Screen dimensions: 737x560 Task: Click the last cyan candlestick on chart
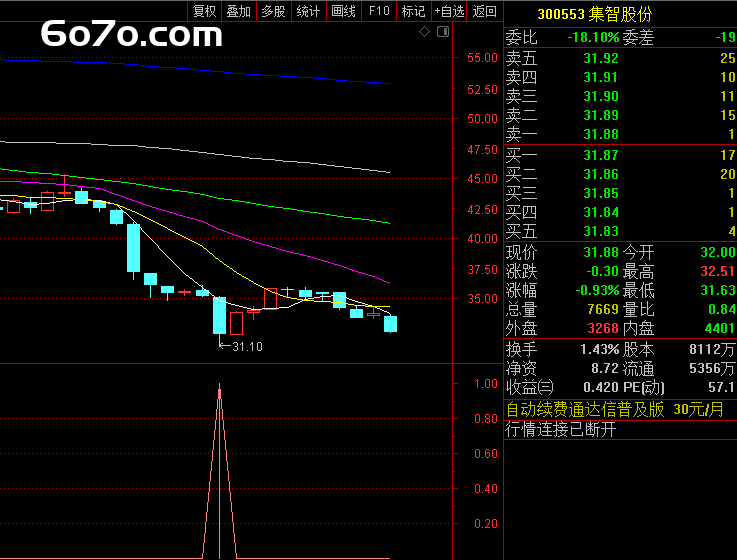coord(391,324)
